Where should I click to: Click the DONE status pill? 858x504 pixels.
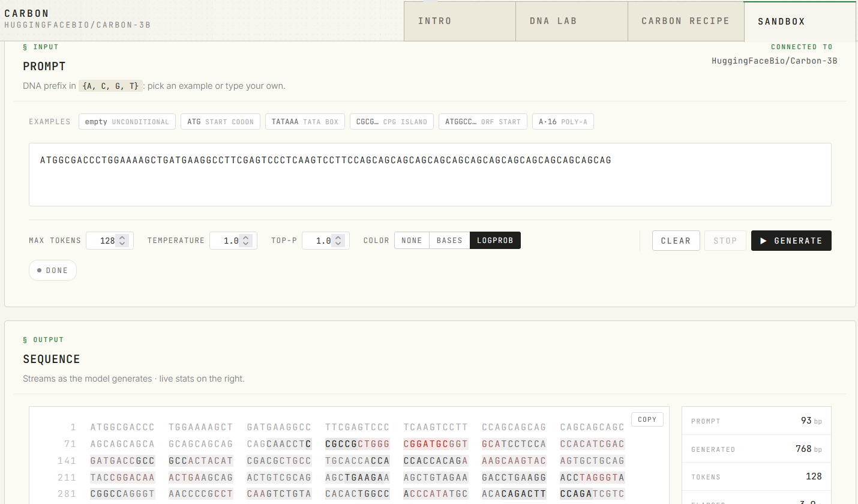coord(53,271)
